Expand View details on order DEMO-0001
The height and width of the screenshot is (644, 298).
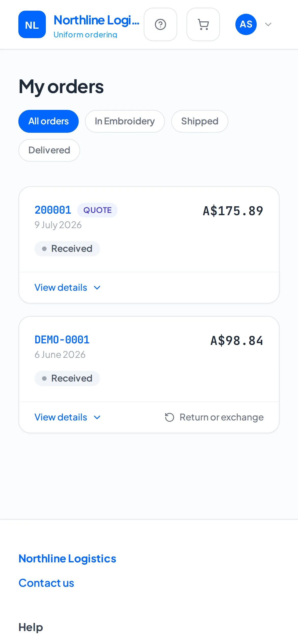pos(68,417)
